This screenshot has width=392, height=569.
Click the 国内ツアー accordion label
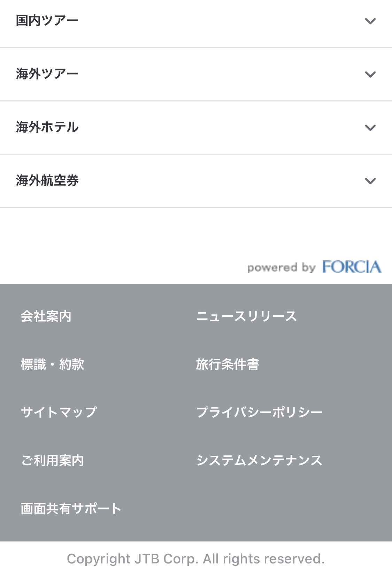coord(47,21)
